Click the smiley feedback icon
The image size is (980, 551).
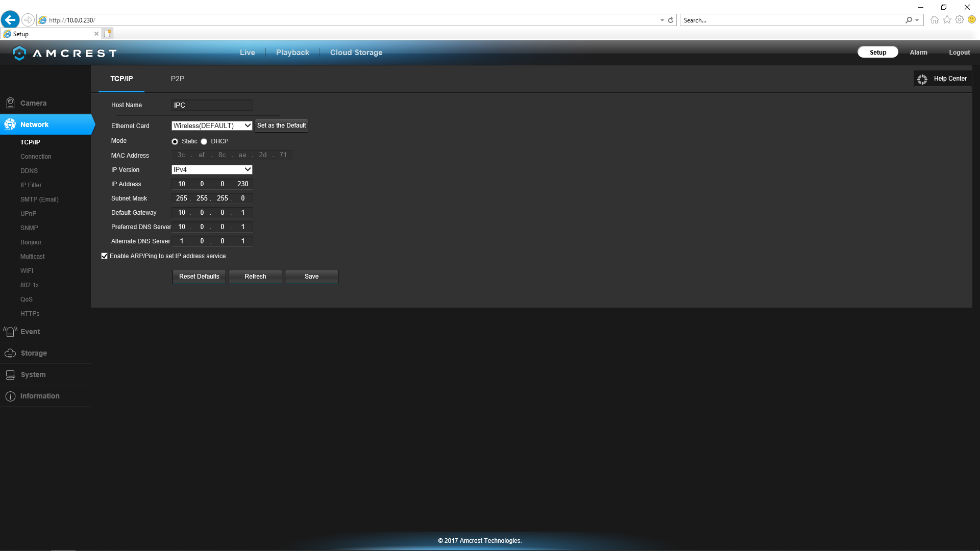pyautogui.click(x=972, y=19)
